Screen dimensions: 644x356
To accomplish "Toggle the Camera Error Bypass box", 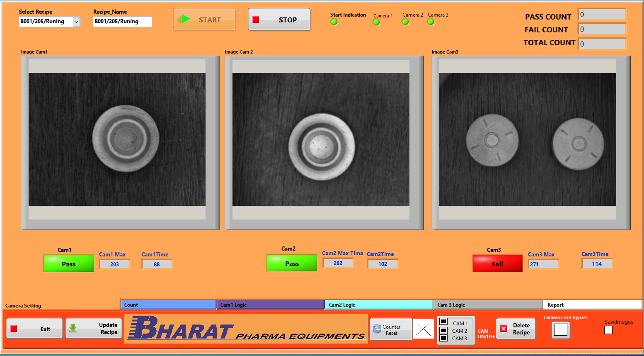I will (561, 330).
